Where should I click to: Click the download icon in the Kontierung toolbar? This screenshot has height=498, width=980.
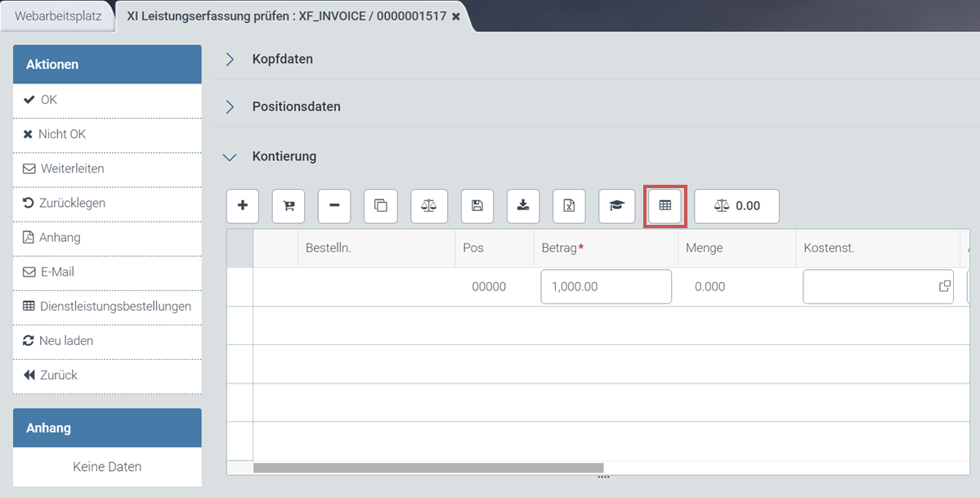522,206
